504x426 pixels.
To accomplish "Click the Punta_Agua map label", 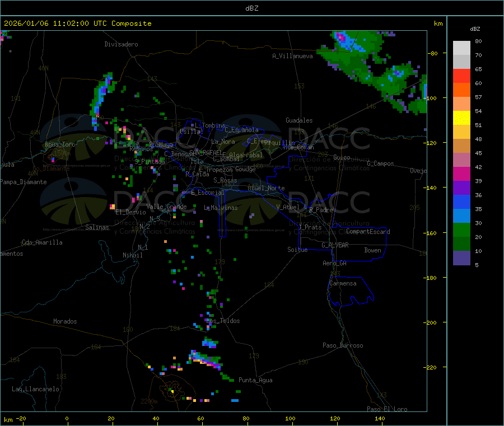I will 255,380.
